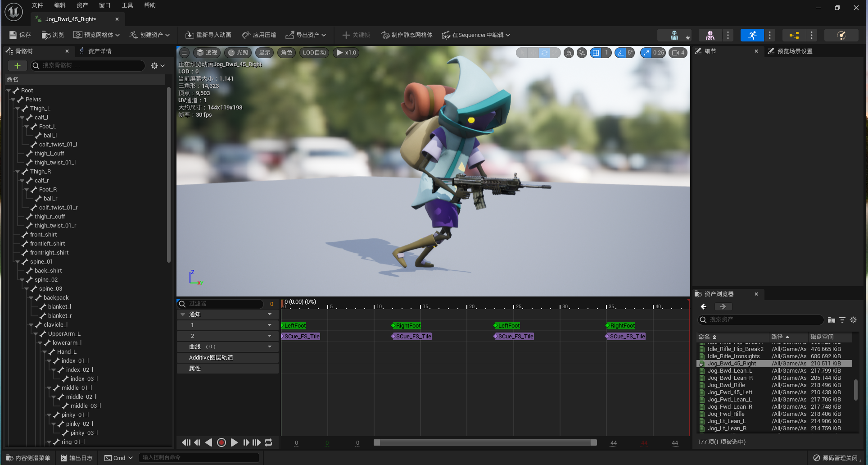Image resolution: width=868 pixels, height=465 pixels.
Task: Click Make Static Mesh toolbar button
Action: (x=407, y=35)
